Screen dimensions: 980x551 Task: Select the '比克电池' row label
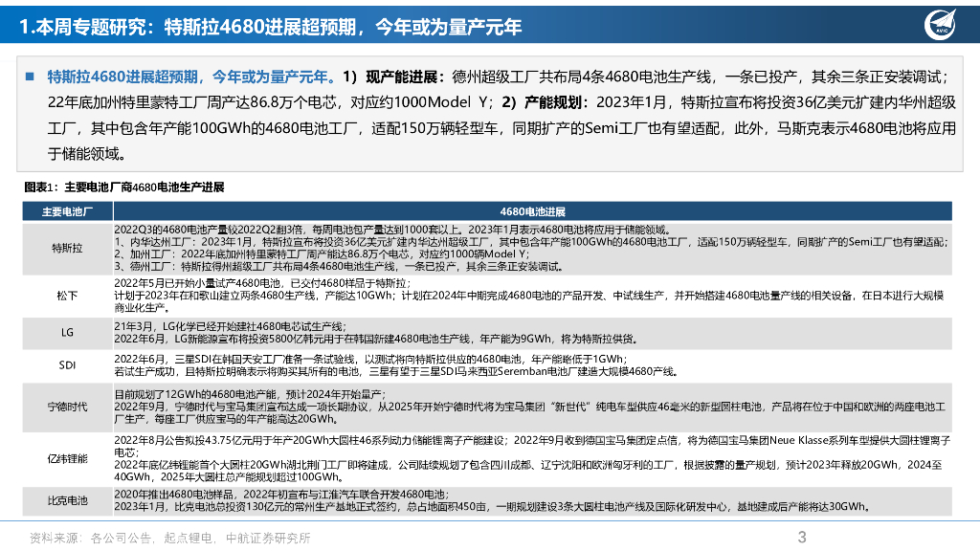coord(68,500)
